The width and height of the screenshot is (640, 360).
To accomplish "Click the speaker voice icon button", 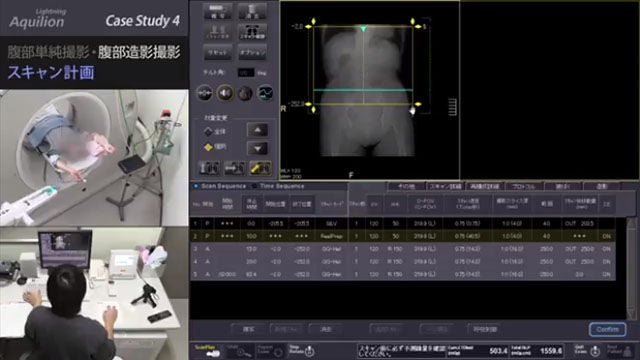I will (225, 93).
